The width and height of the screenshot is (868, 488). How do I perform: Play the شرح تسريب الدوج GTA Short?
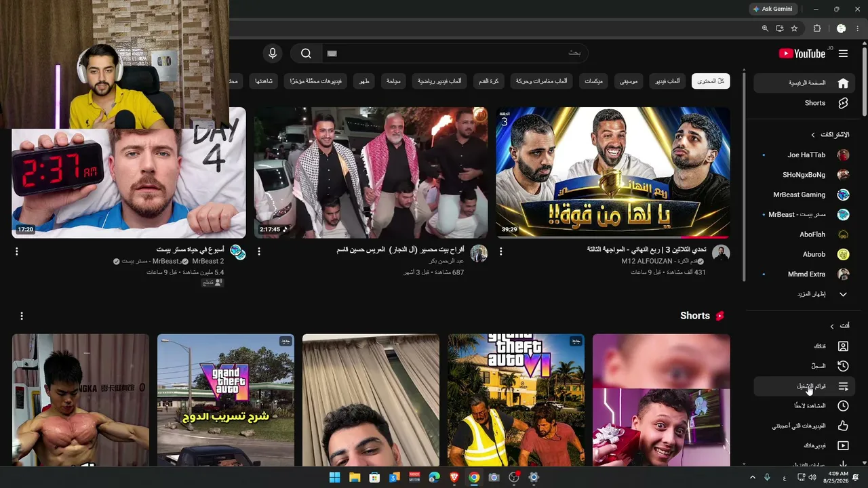pos(226,400)
